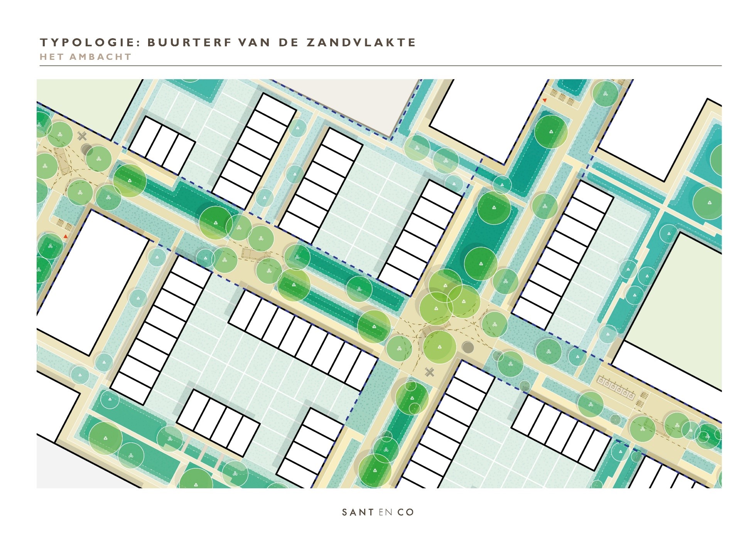Select the truck outline at the central crossing
This screenshot has width=756, height=535.
pos(436,328)
